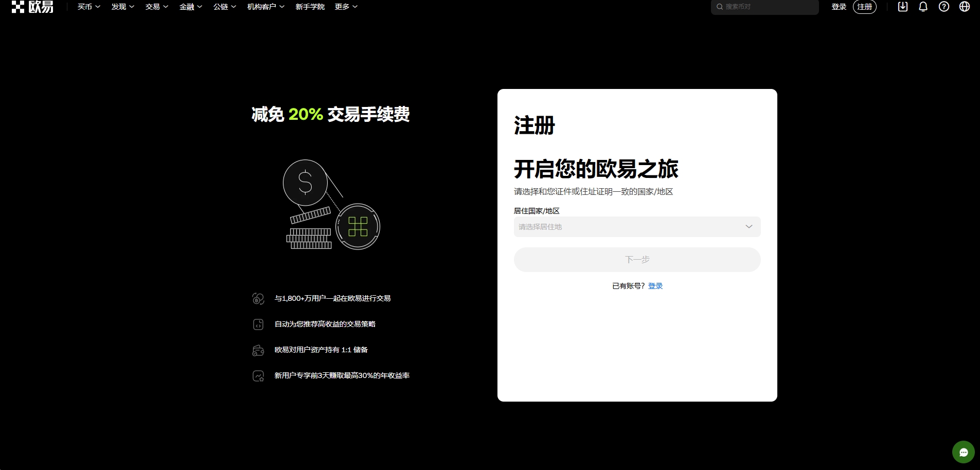Screen dimensions: 980x470
Task: Expand the 更多 menu
Action: (346, 7)
